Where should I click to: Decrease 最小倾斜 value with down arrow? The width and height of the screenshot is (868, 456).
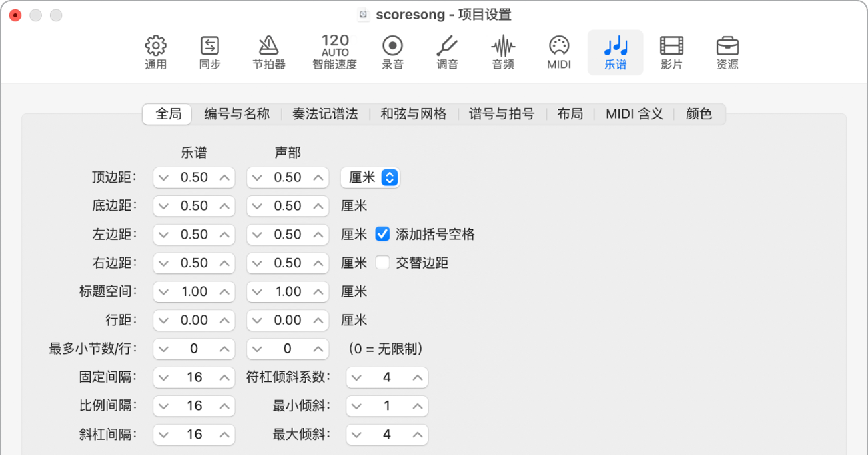point(356,406)
